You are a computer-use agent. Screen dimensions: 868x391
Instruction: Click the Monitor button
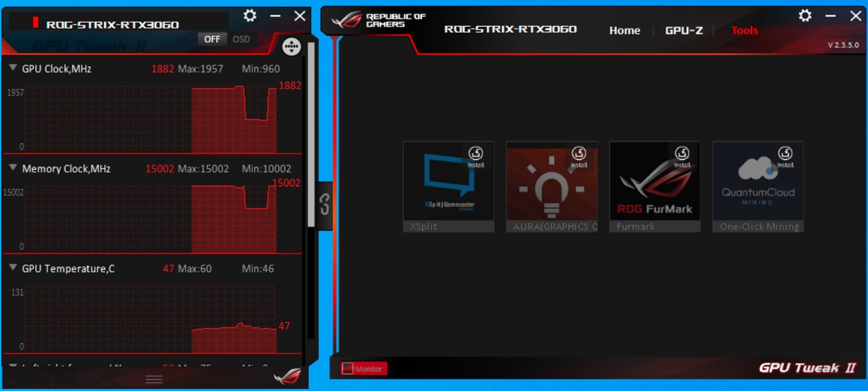coord(363,369)
